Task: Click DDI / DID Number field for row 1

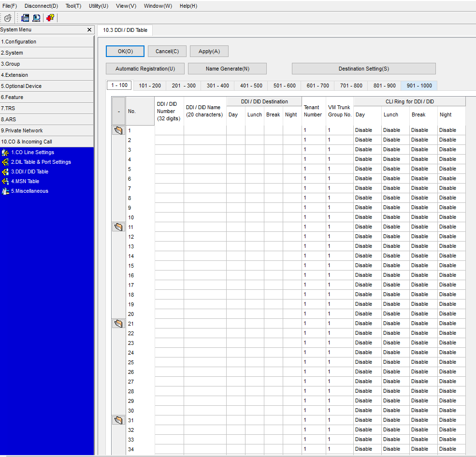Action: click(169, 130)
